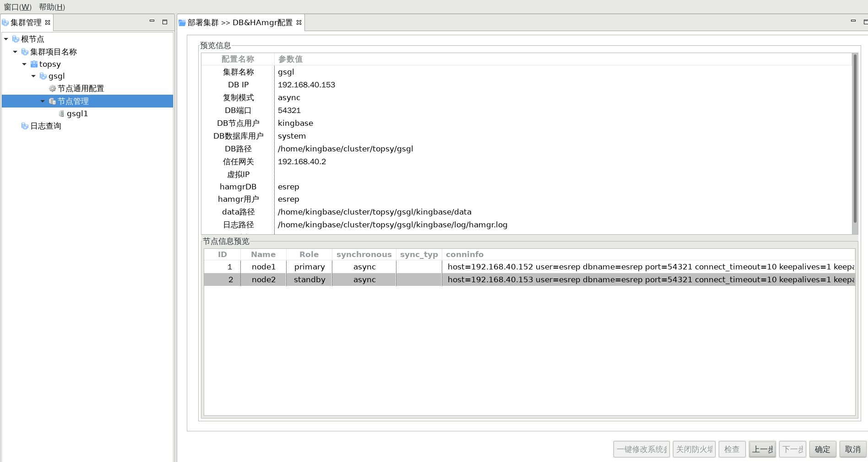Select the node1 primary row
The image size is (868, 462).
(x=309, y=267)
